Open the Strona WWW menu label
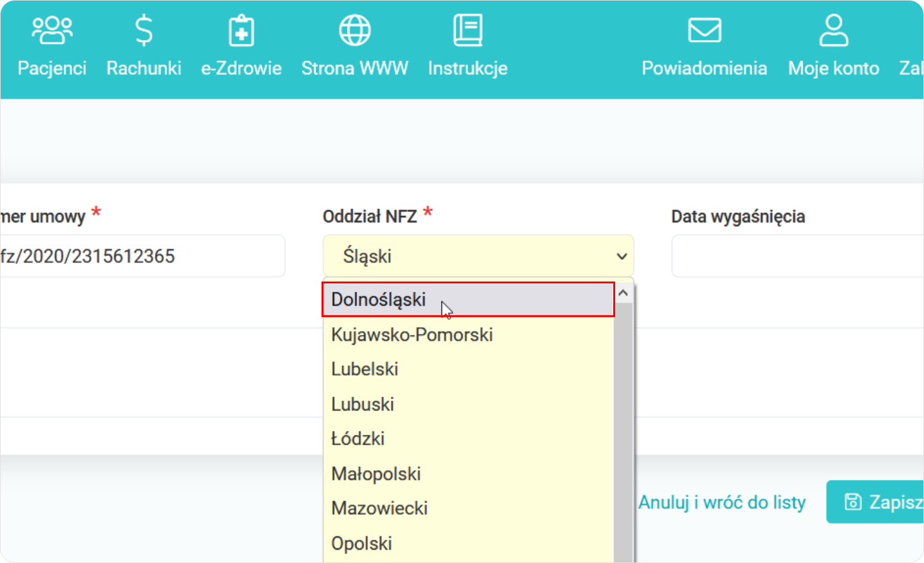Image resolution: width=924 pixels, height=563 pixels. [x=355, y=68]
